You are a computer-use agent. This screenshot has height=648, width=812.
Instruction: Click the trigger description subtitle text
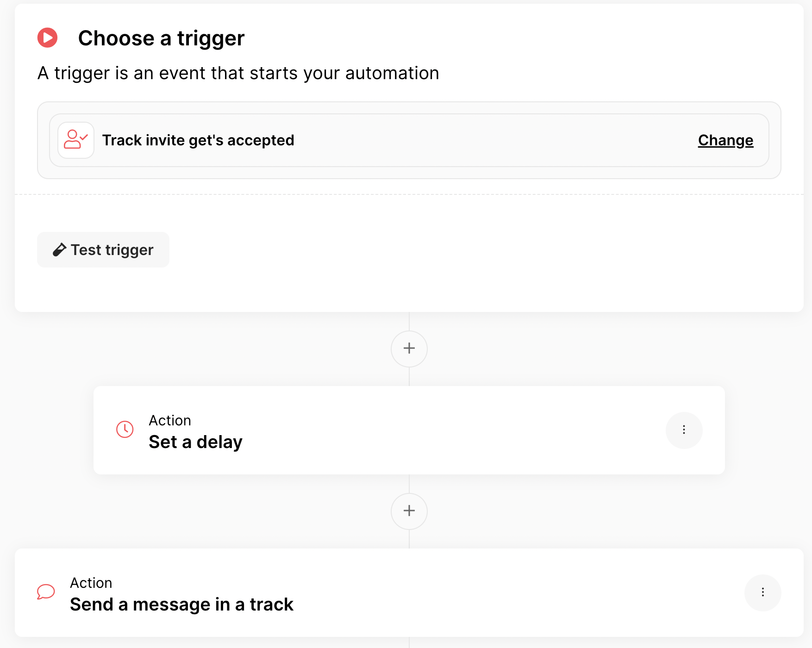(x=238, y=73)
